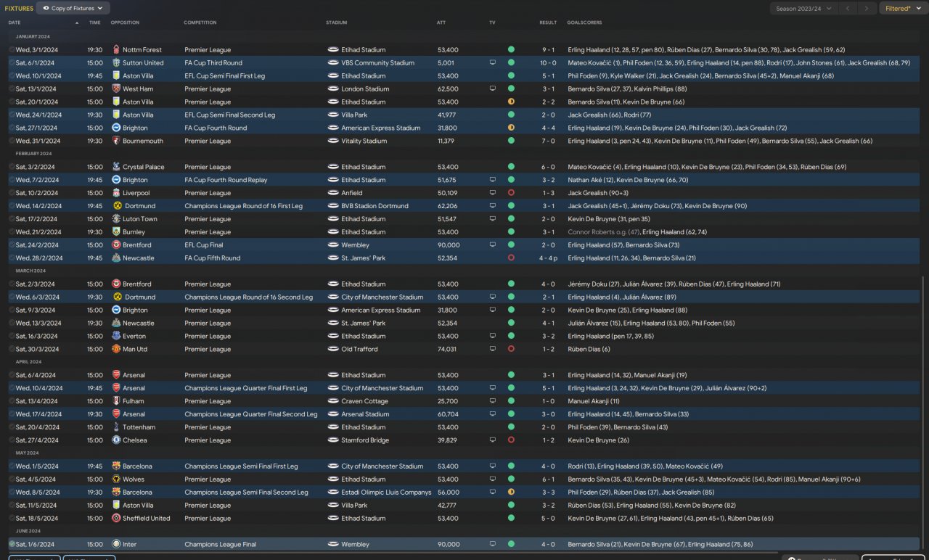
Task: Click the 4 - 4 p result against Newcastle
Action: pos(548,258)
